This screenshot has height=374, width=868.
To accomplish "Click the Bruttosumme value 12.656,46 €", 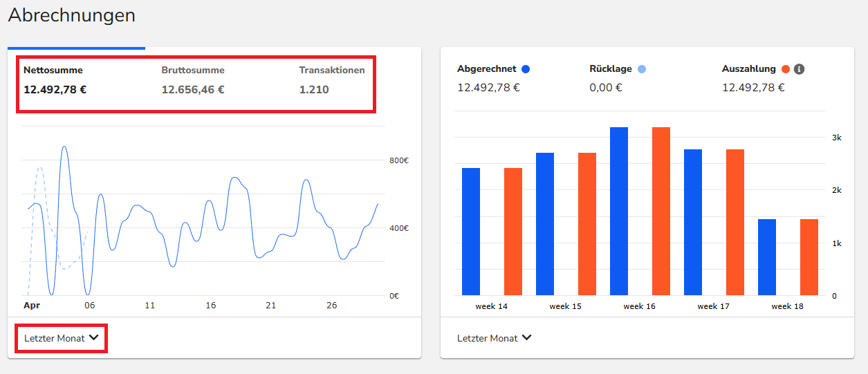I will [x=193, y=89].
